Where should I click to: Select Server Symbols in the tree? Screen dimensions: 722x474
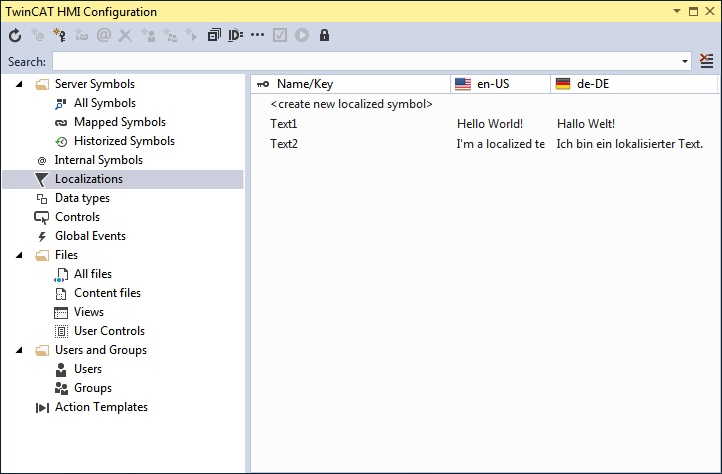(94, 84)
